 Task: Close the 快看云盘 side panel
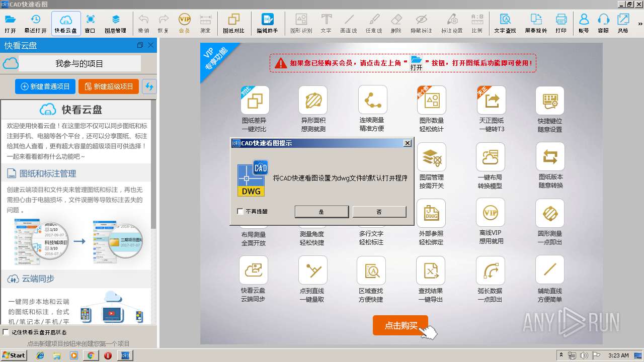(150, 45)
